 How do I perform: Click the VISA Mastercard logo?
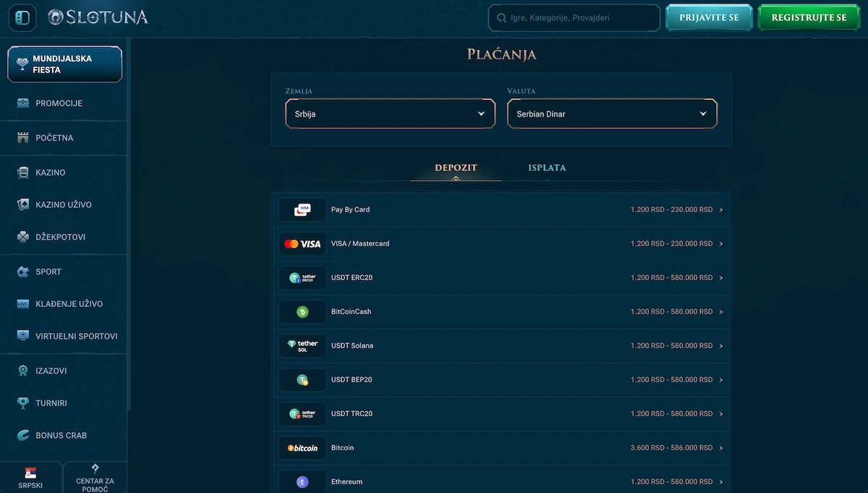point(302,244)
